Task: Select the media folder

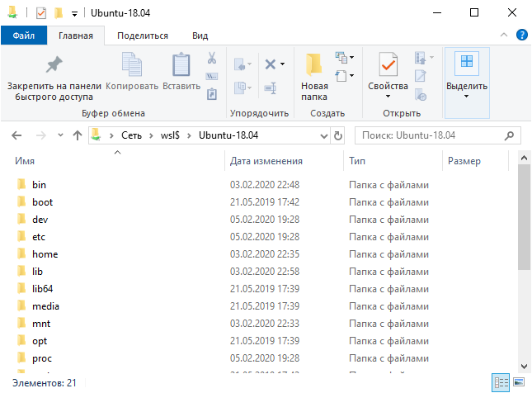Action: (45, 306)
